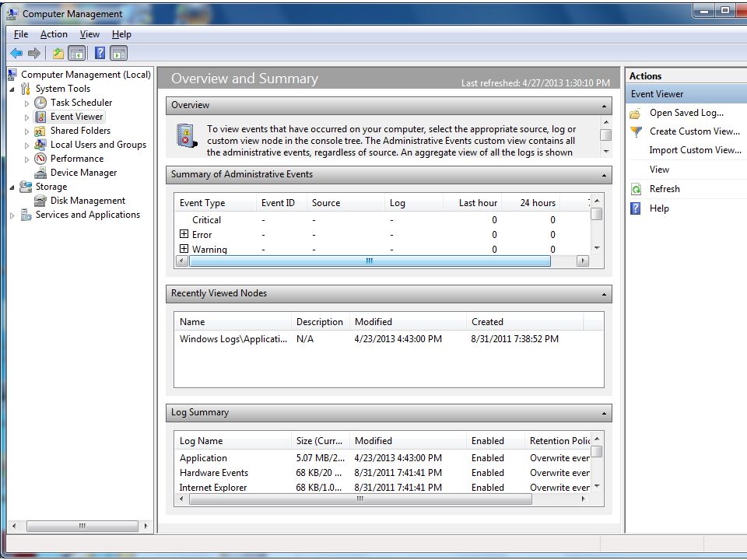747x560 pixels.
Task: Expand the Event Viewer tree node
Action: (26, 117)
